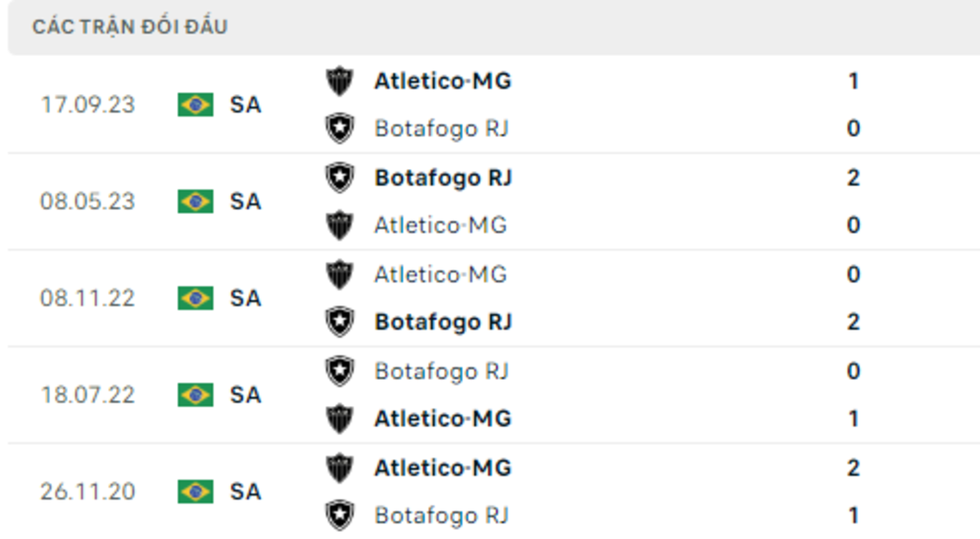This screenshot has width=980, height=539.
Task: Select the score 2 from the 08.05.23 match
Action: click(x=854, y=177)
